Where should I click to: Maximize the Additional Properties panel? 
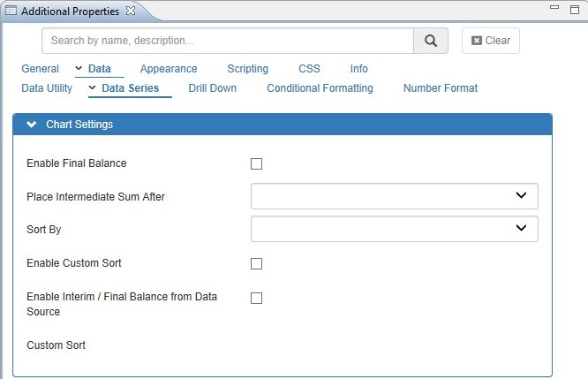(x=574, y=9)
